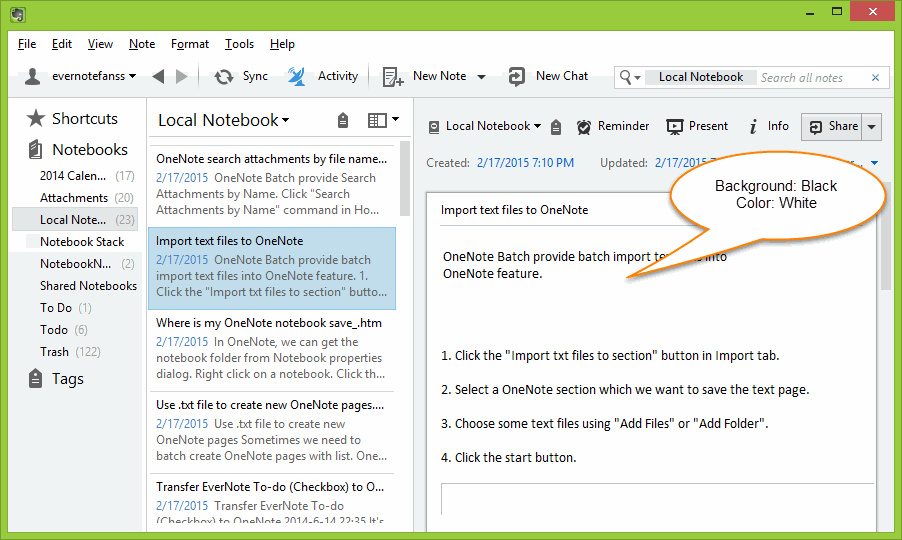902x540 pixels.
Task: Click the Reminder label
Action: (x=623, y=126)
